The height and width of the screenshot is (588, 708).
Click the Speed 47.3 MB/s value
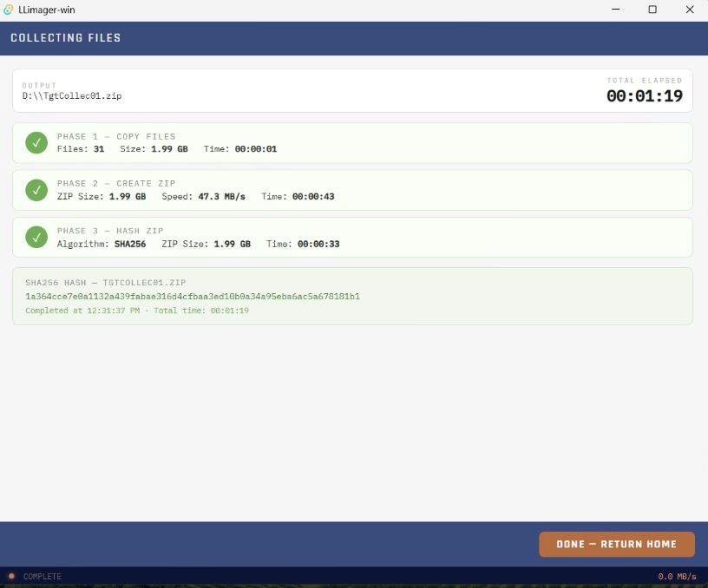222,196
